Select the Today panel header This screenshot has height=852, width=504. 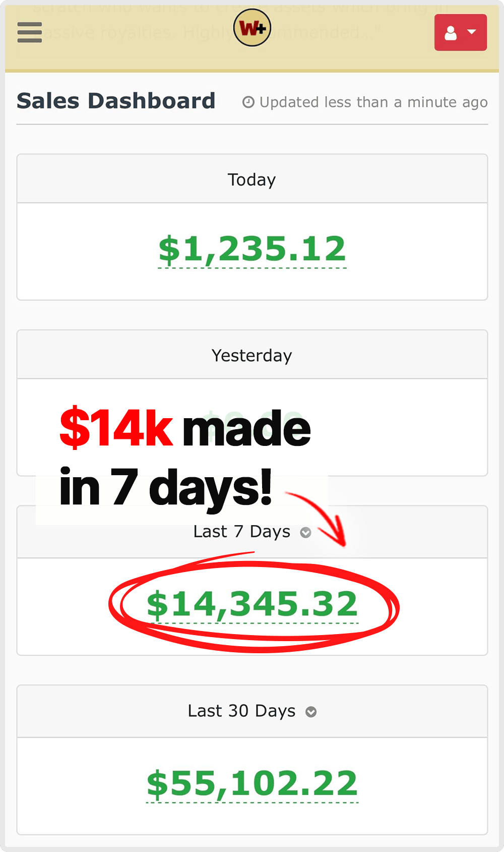pyautogui.click(x=252, y=180)
